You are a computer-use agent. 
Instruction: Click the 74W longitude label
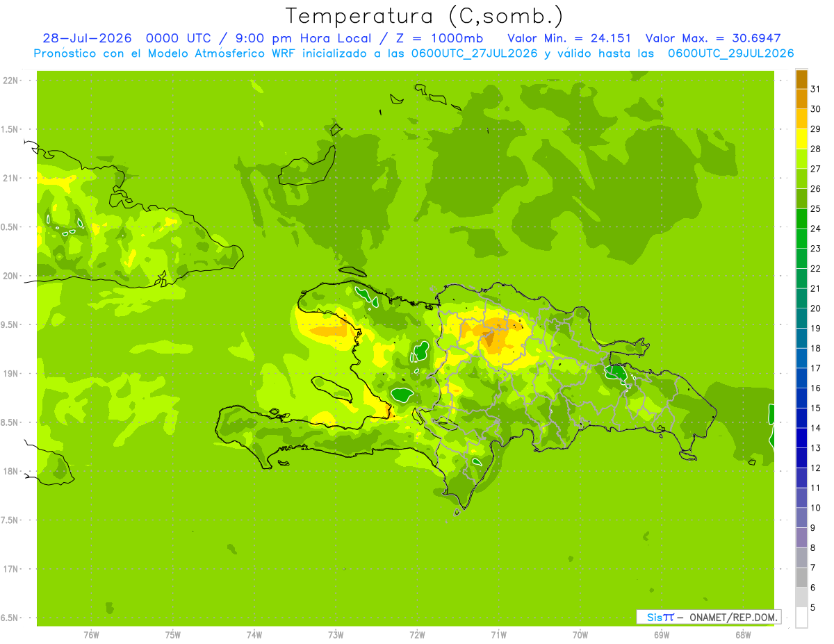click(254, 635)
